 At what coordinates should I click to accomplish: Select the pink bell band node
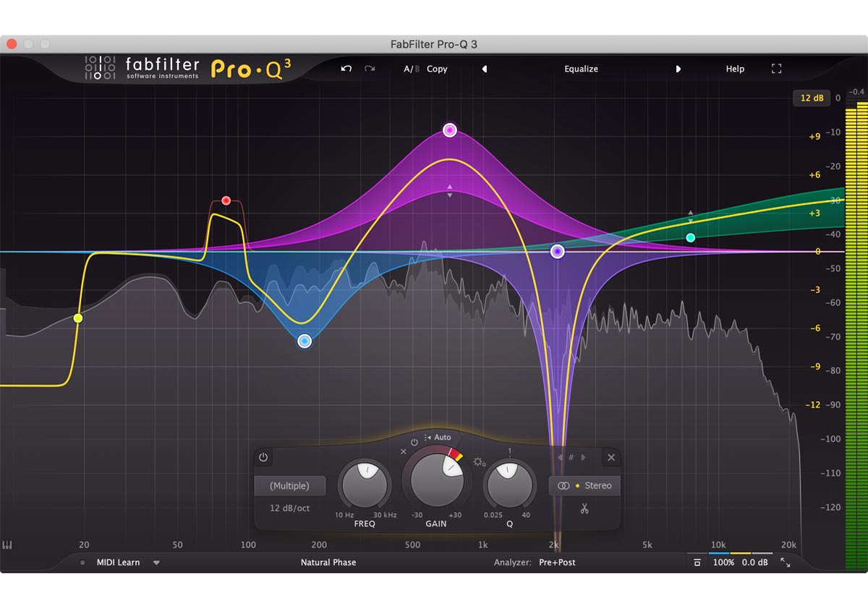[x=450, y=130]
